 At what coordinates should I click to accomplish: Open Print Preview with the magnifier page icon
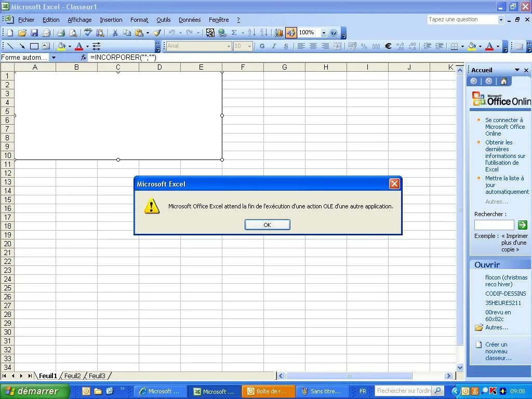(x=73, y=33)
